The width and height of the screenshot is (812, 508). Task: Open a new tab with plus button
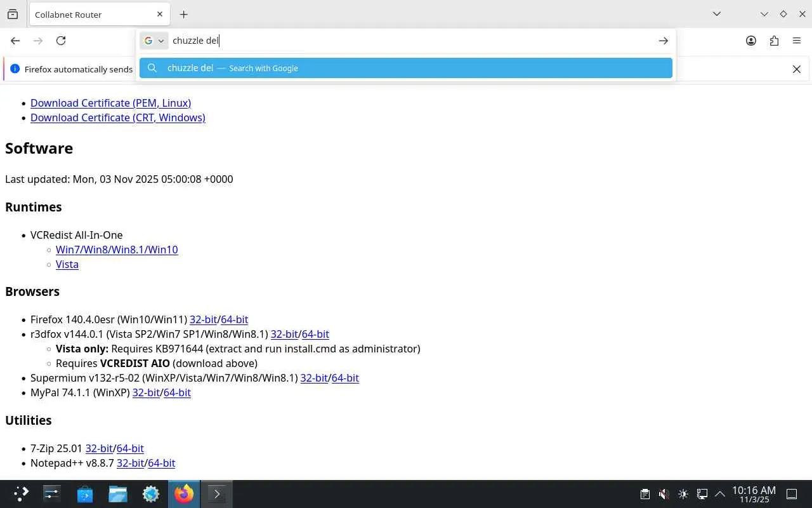pos(183,14)
